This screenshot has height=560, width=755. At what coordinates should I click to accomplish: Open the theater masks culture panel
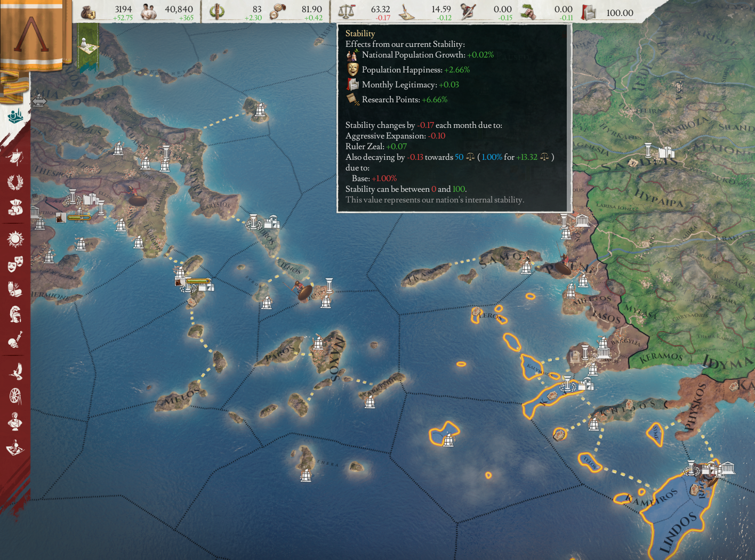click(x=15, y=264)
